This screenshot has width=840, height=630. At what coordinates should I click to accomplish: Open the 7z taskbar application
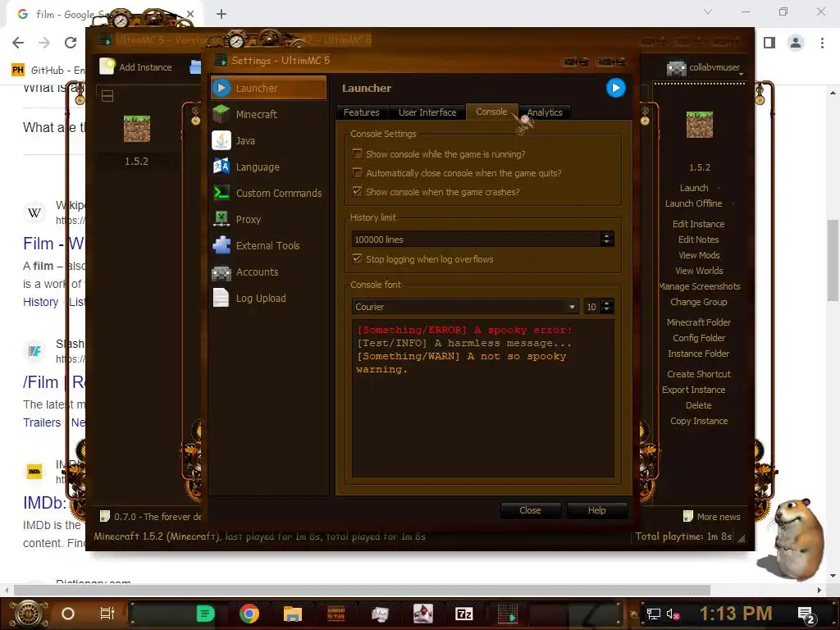click(x=464, y=614)
